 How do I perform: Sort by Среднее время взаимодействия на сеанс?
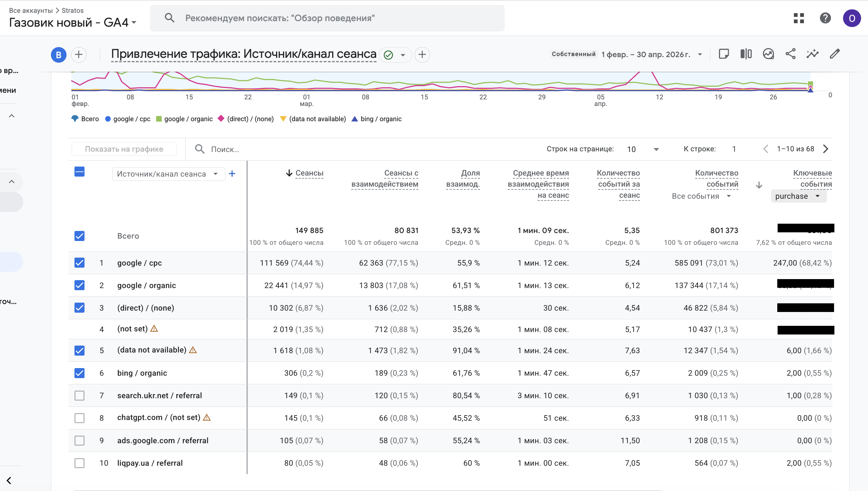pyautogui.click(x=538, y=184)
